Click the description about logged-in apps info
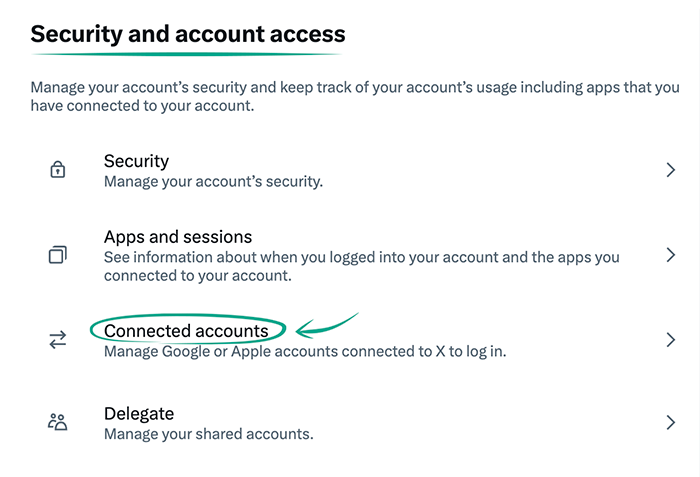 tap(361, 266)
